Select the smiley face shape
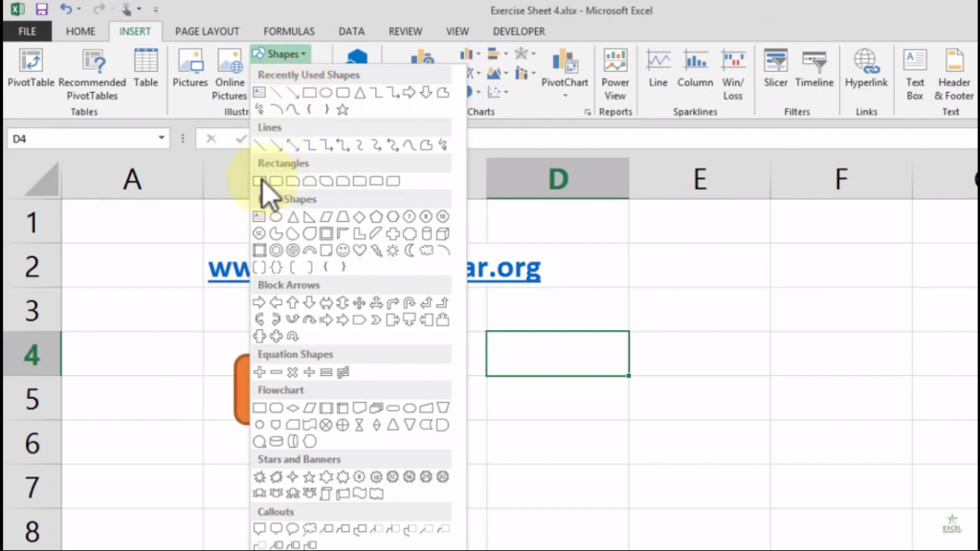980x551 pixels. (343, 251)
